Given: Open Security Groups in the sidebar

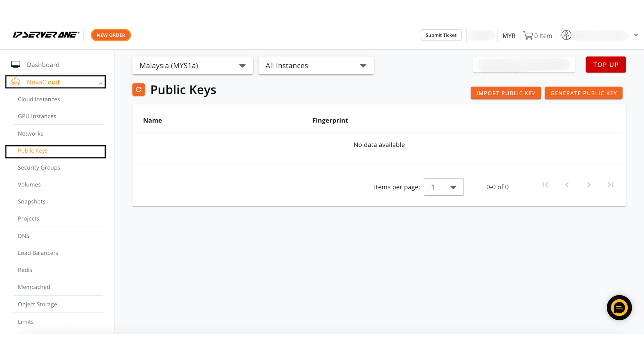Looking at the screenshot, I should click(39, 168).
